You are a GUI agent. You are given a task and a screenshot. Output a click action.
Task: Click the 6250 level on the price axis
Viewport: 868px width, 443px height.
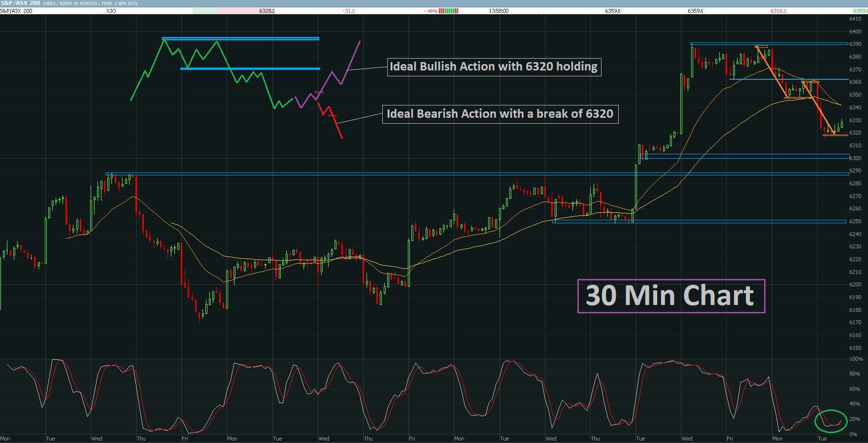coord(855,221)
